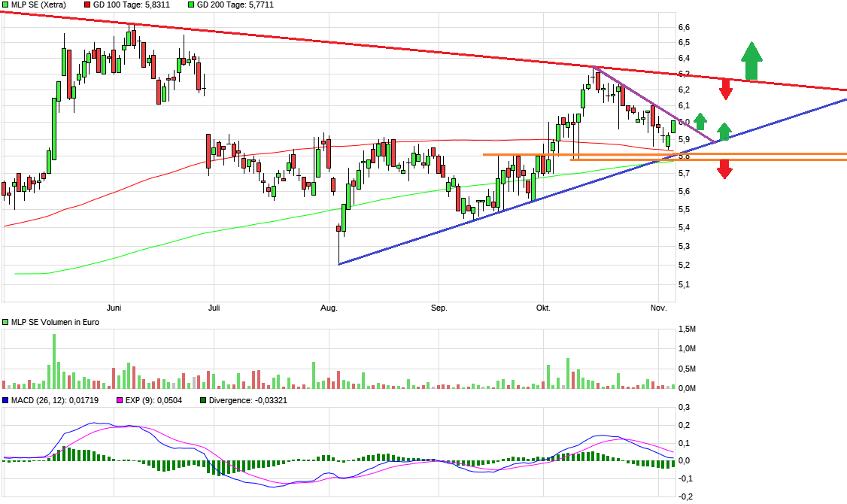Image resolution: width=847 pixels, height=504 pixels.
Task: Click the red down arrow beneath the orange support lines
Action: (x=724, y=170)
